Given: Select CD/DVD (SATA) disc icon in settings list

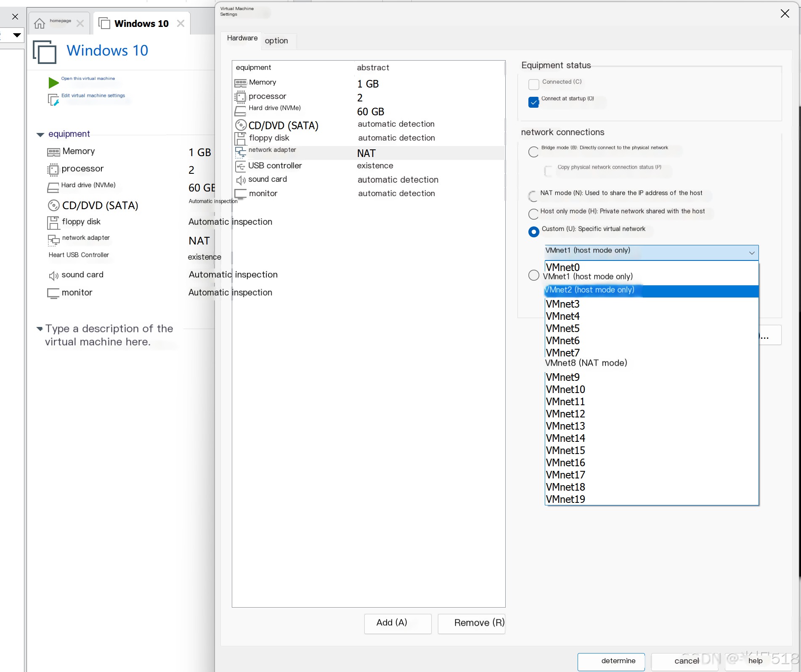Looking at the screenshot, I should pos(241,125).
